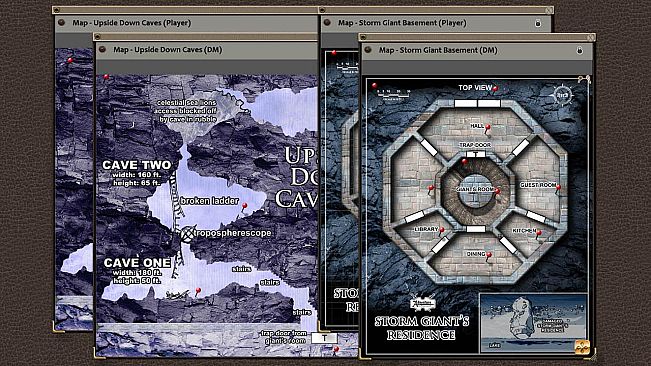Open the pin beside TOP VIEW label
Screen dimensions: 651x366
[x=495, y=88]
